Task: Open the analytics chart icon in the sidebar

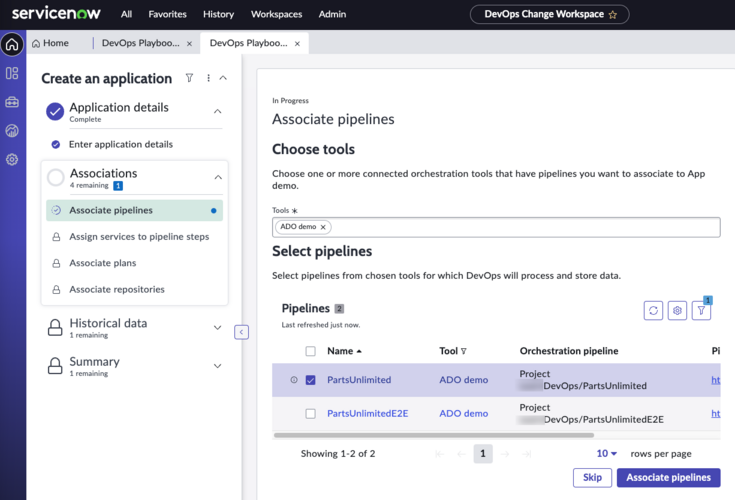Action: click(x=12, y=130)
